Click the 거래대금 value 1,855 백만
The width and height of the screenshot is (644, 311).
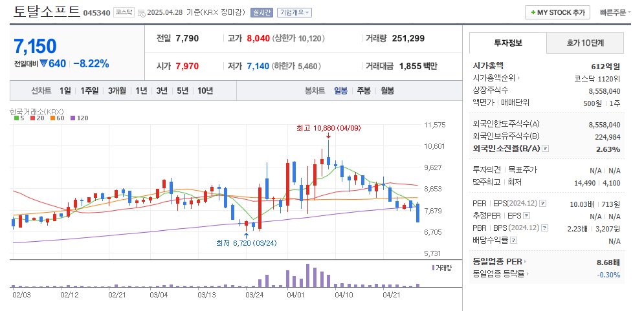pyautogui.click(x=418, y=66)
